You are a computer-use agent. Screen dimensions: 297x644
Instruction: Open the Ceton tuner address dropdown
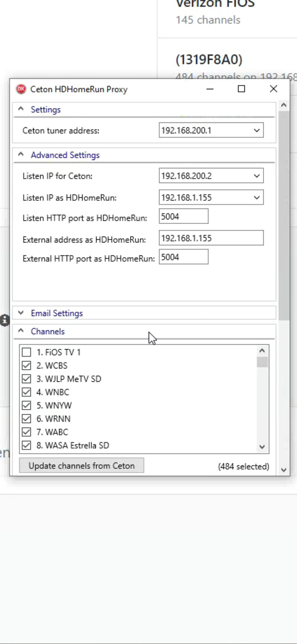257,130
